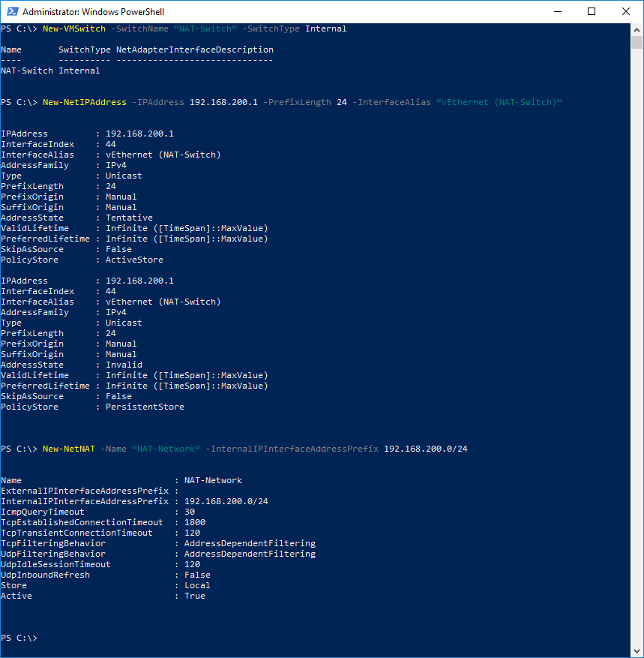Click the 'Administrator: Windows PowerShell' title text
This screenshot has height=658, width=644.
(x=93, y=12)
